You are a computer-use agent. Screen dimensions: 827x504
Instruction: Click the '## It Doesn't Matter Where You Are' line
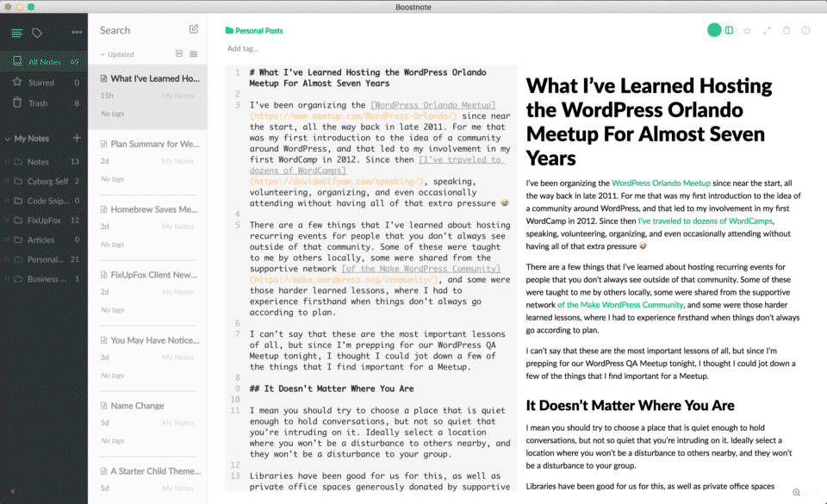tap(332, 389)
